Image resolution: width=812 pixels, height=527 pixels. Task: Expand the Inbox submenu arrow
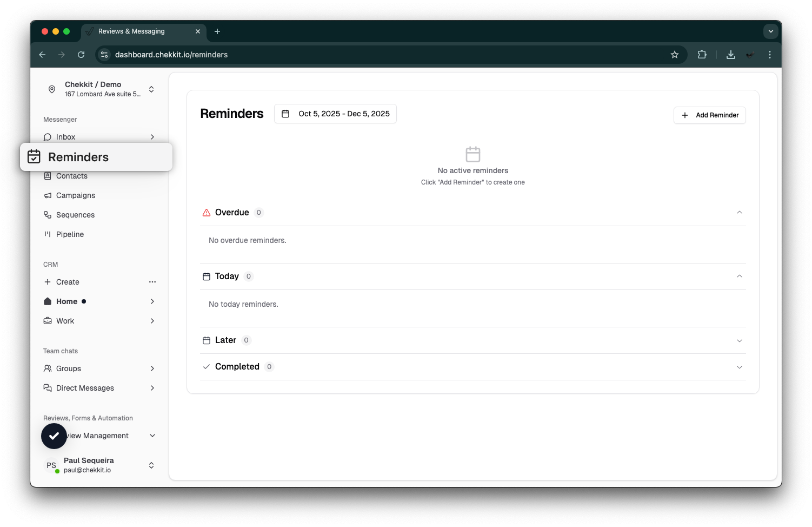152,137
